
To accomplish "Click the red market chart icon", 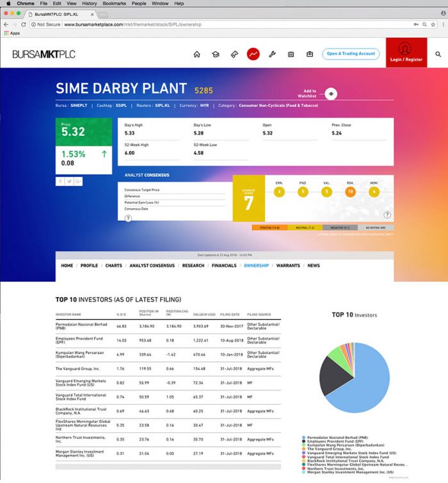I will click(x=253, y=54).
